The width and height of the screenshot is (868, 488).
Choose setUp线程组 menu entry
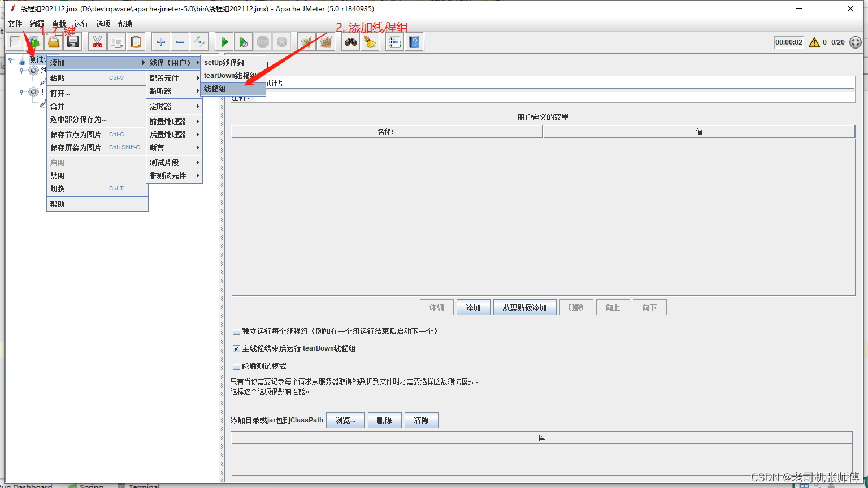pos(233,63)
